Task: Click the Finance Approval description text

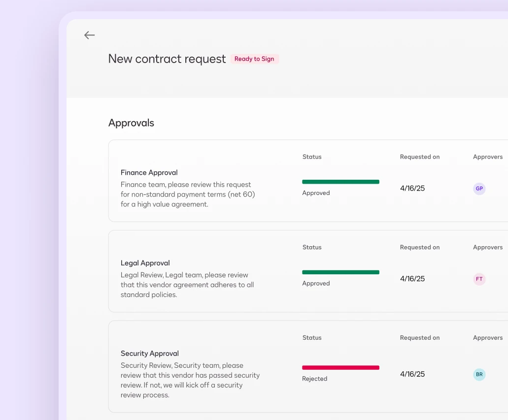Action: [188, 194]
